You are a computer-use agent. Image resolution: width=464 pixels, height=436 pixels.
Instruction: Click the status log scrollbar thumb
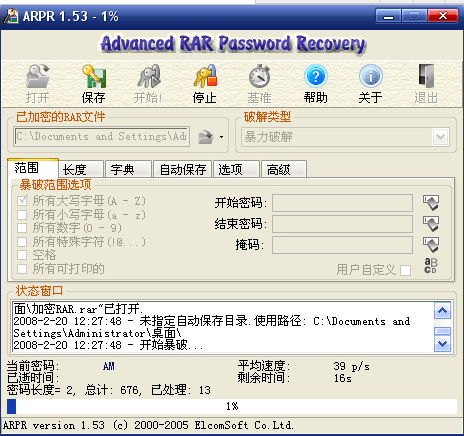click(x=442, y=331)
